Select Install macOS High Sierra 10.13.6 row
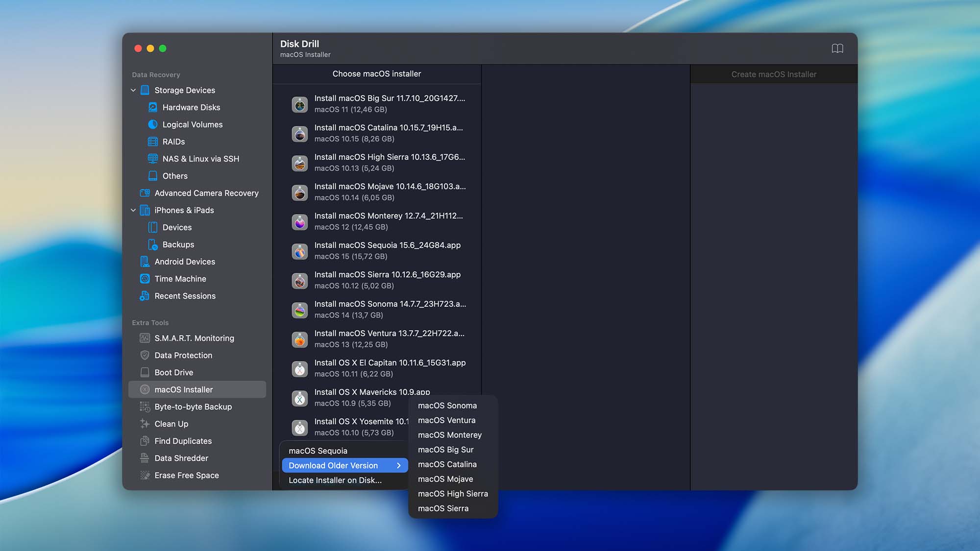Screen dimensions: 980x551 [377, 163]
